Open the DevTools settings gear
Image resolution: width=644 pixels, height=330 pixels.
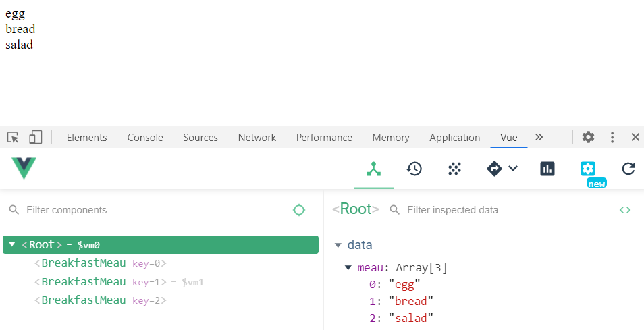(588, 138)
